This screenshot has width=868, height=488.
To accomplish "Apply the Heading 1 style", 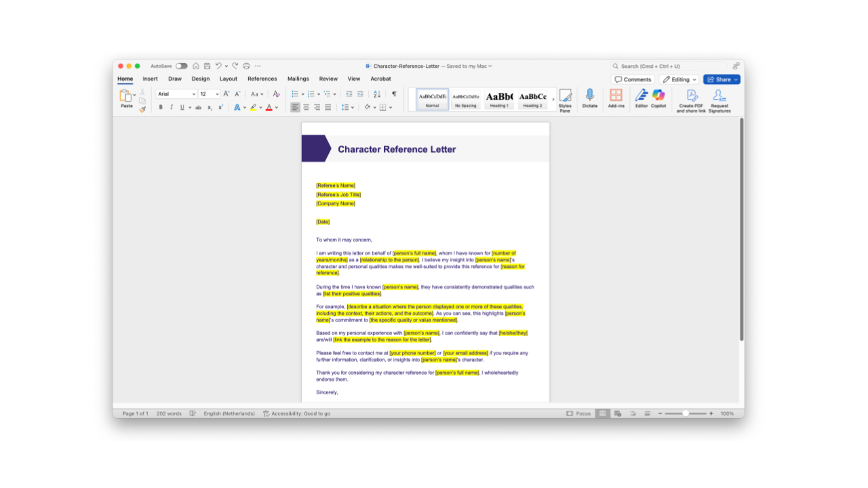I will coord(499,100).
